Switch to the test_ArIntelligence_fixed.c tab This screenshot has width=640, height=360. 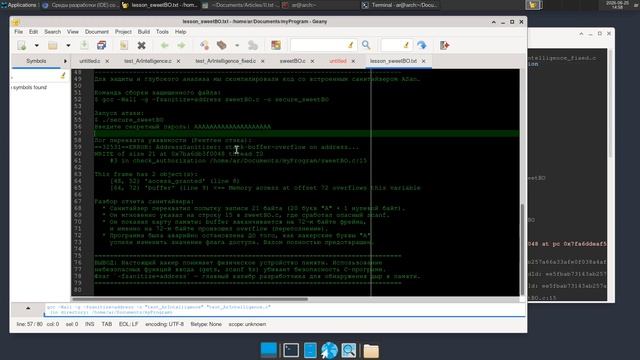coord(225,61)
